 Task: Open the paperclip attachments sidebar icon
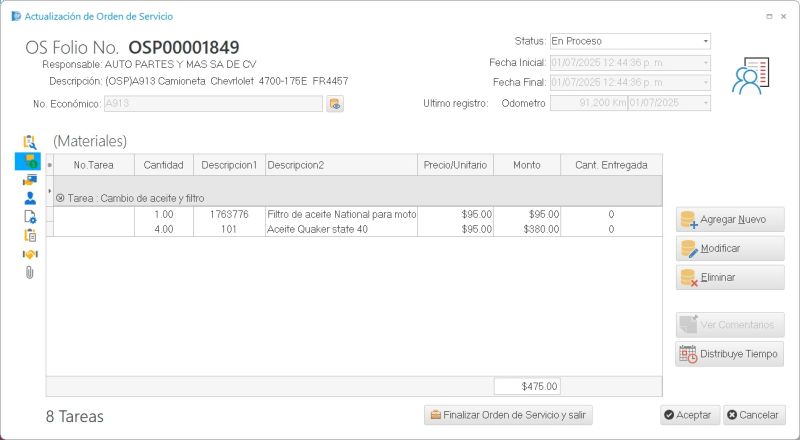pos(30,273)
